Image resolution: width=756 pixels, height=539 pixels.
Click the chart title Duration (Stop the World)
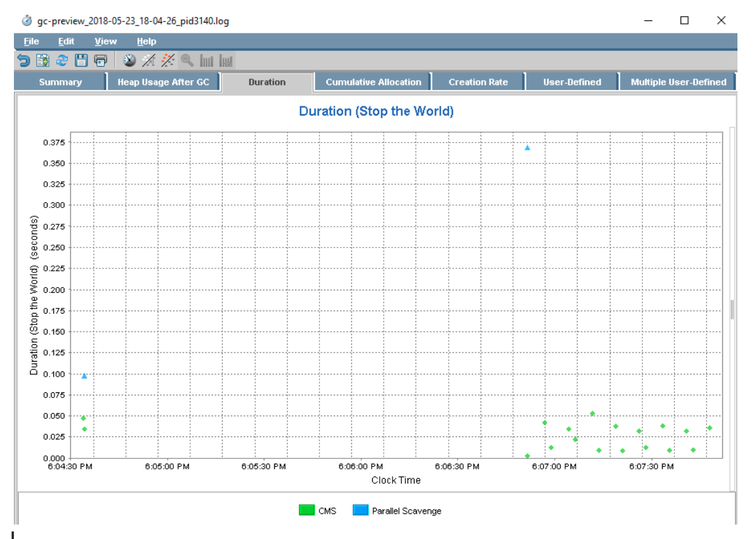(376, 111)
